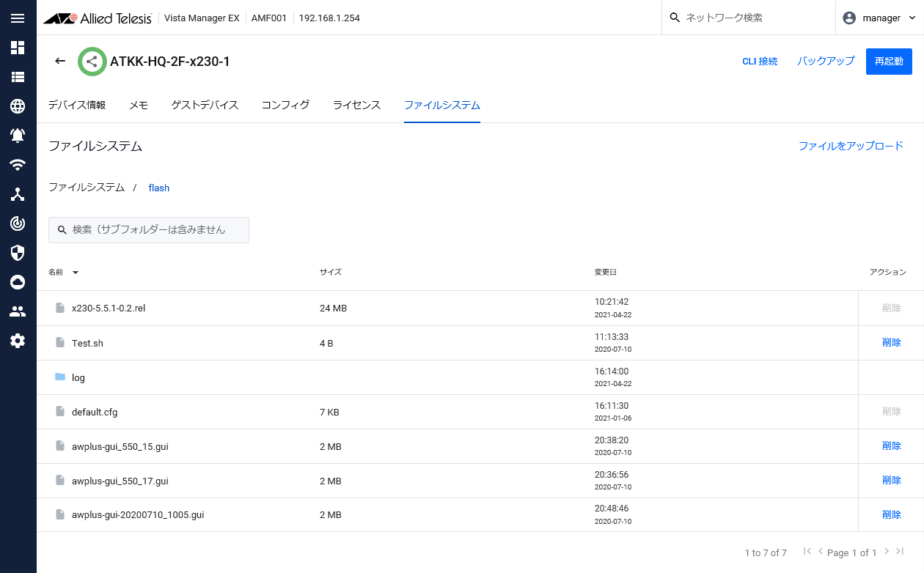Delete the Test.sh file
Viewport: 924px width, 573px height.
coord(891,342)
